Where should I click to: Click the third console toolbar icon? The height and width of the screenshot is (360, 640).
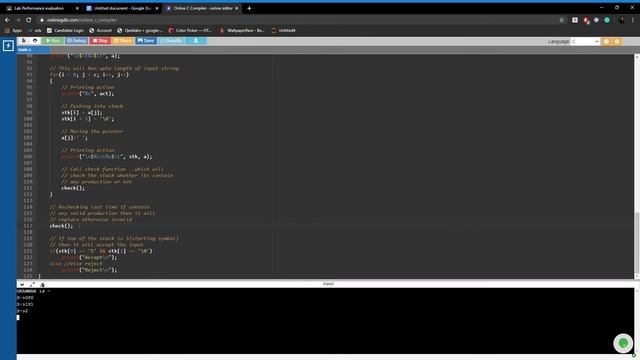(x=42, y=284)
